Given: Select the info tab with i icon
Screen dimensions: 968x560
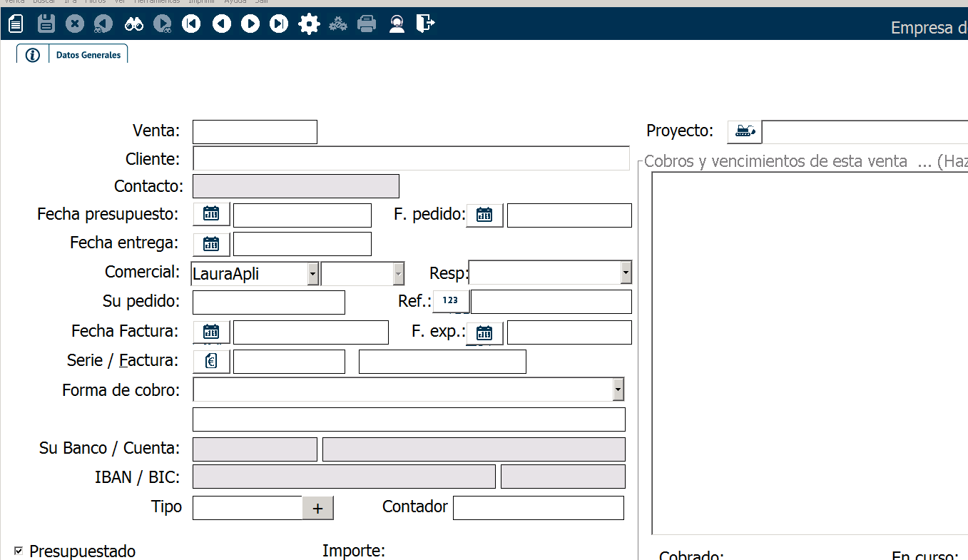Looking at the screenshot, I should 32,55.
